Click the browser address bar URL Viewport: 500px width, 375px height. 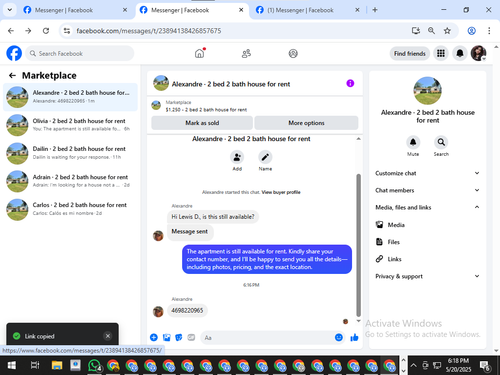[x=149, y=31]
